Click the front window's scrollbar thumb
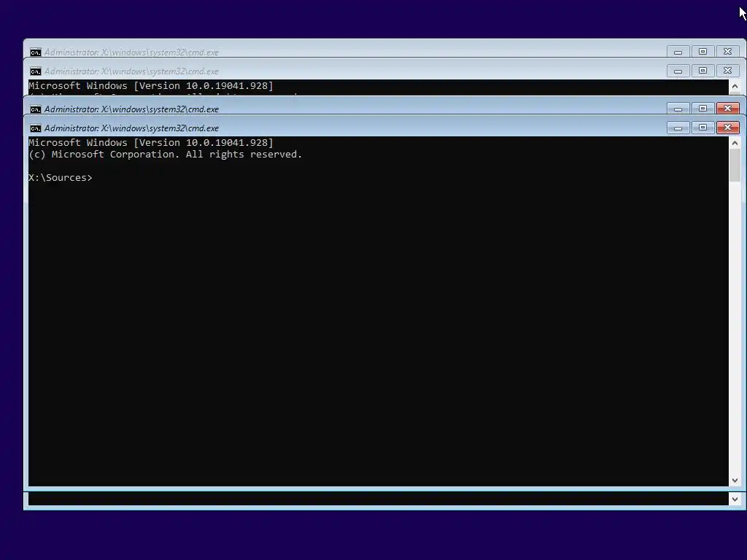Viewport: 747px width, 560px height. [735, 166]
